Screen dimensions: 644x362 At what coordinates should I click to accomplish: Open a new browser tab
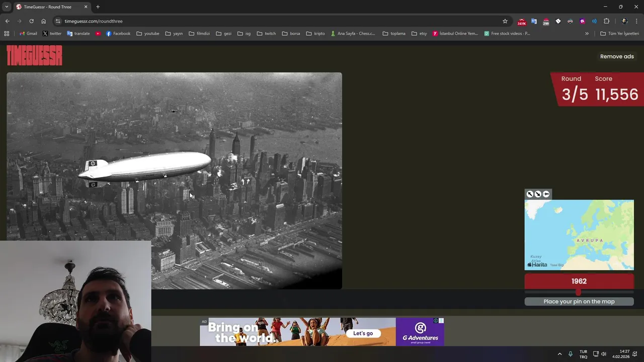(x=98, y=7)
